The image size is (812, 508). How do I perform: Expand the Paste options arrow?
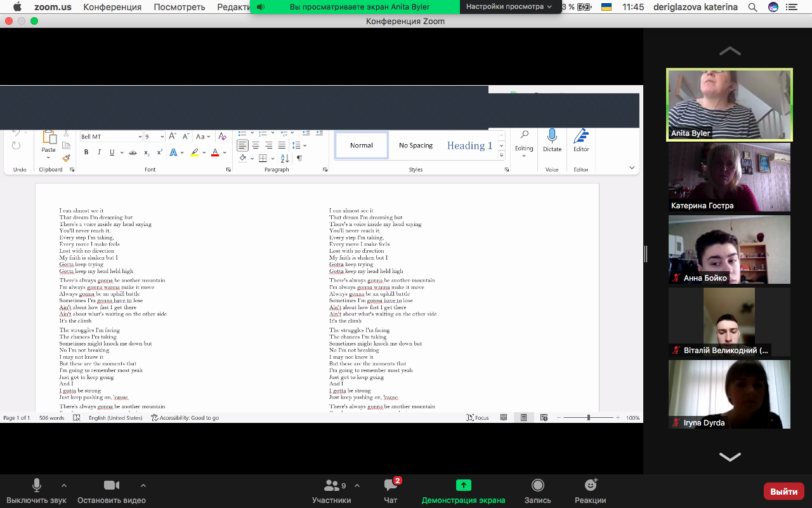pyautogui.click(x=49, y=157)
